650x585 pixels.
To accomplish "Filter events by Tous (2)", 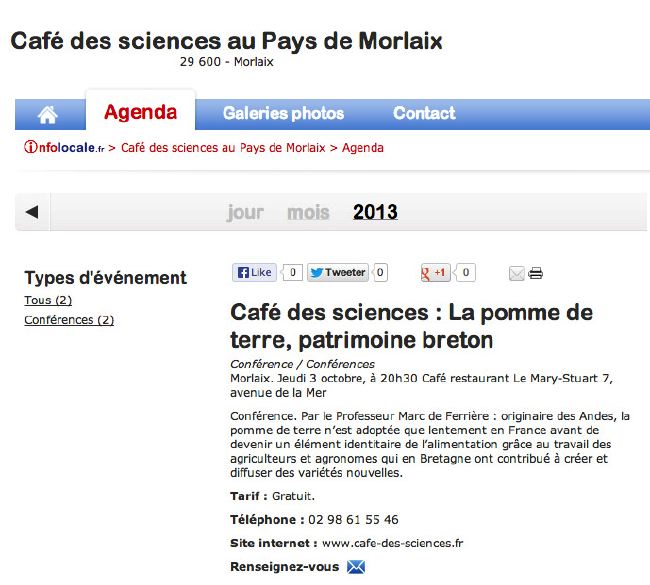I will [48, 300].
